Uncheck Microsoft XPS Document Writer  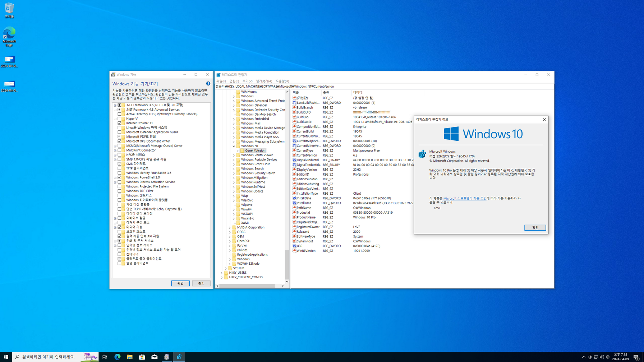120,141
